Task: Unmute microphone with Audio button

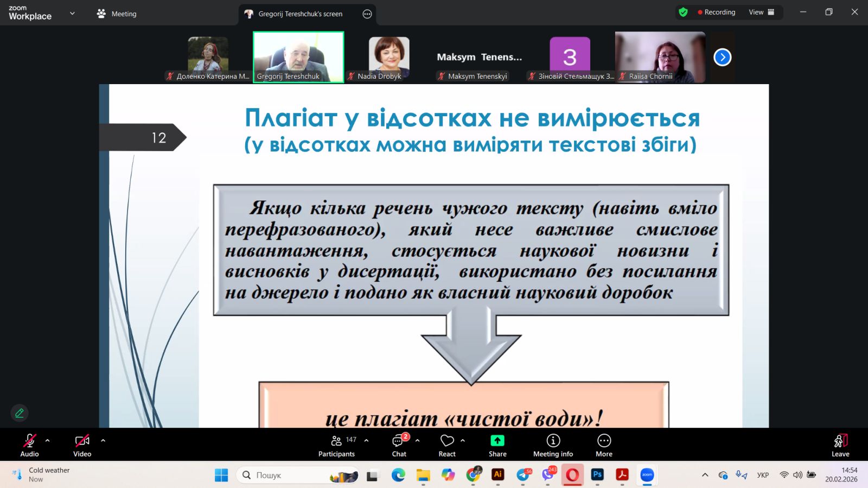Action: click(29, 445)
